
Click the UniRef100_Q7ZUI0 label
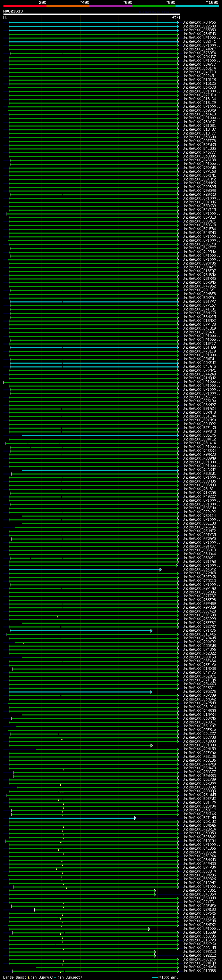click(199, 95)
